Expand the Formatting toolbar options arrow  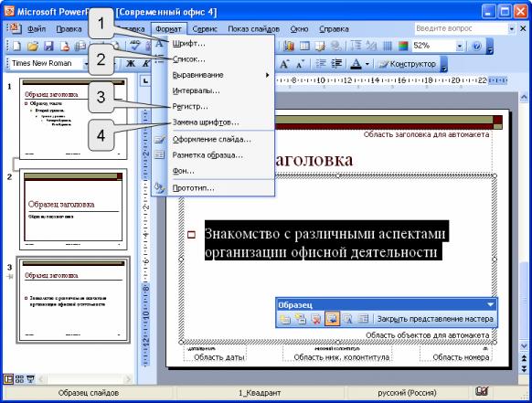[444, 64]
